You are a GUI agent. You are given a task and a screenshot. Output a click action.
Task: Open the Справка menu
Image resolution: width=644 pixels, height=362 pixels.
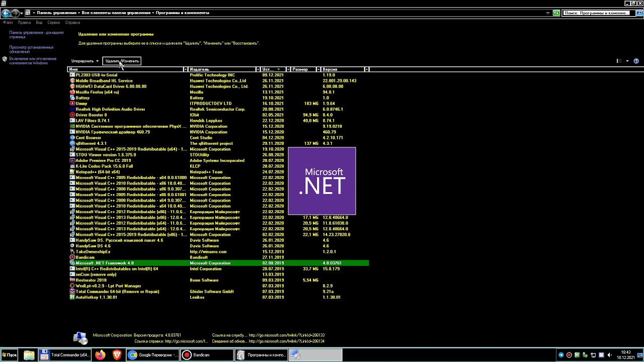coord(72,23)
